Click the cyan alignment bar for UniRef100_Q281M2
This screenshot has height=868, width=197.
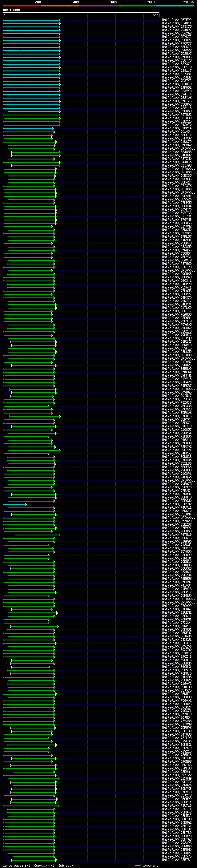pyautogui.click(x=15, y=504)
